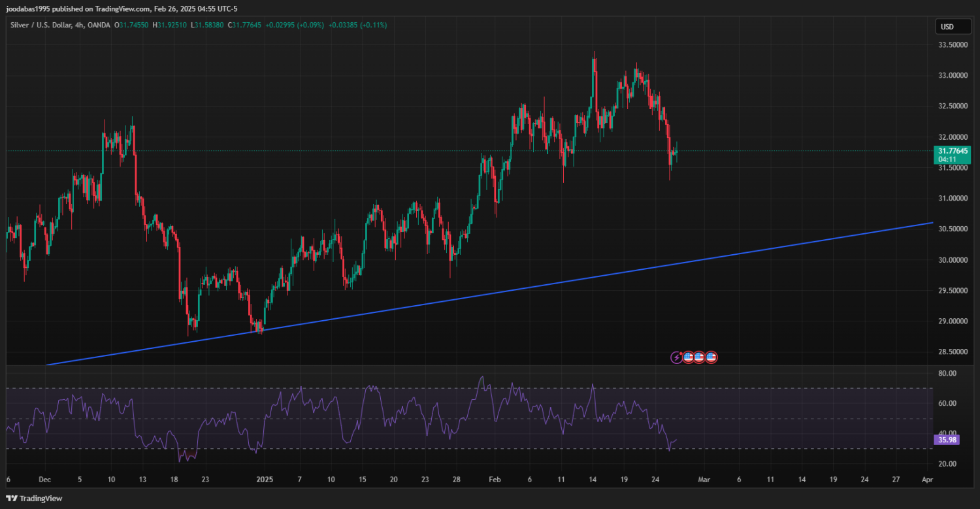Click the Mar label on time axis
980x509 pixels.
(x=704, y=479)
